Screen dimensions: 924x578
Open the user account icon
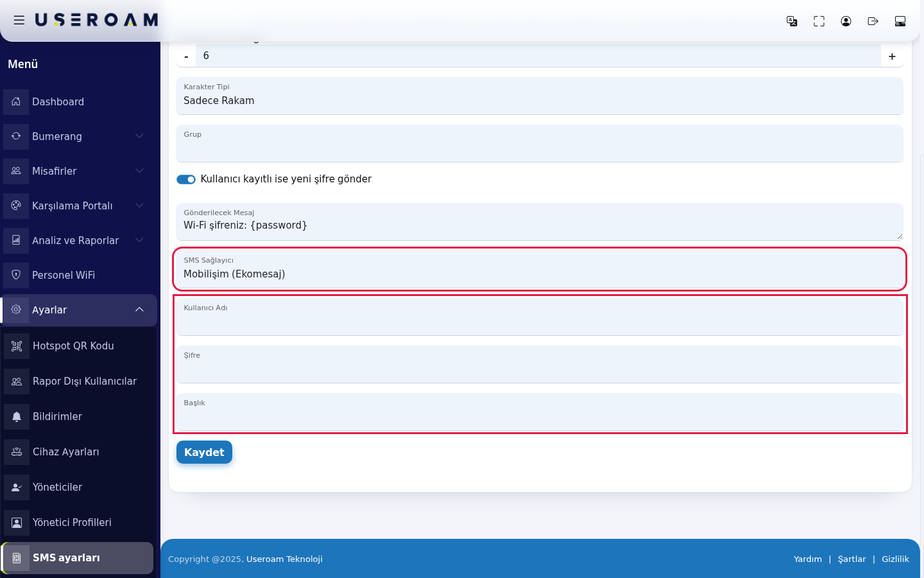click(846, 21)
